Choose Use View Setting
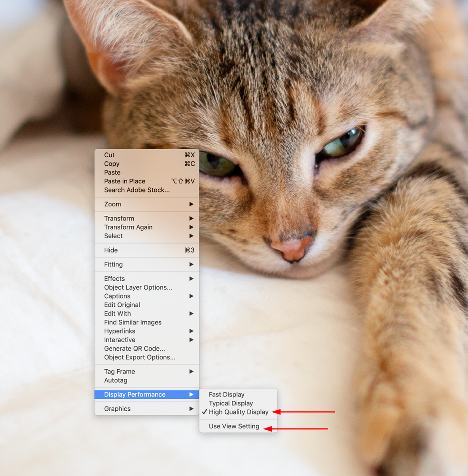Viewport: 468px width, 476px height. tap(238, 426)
